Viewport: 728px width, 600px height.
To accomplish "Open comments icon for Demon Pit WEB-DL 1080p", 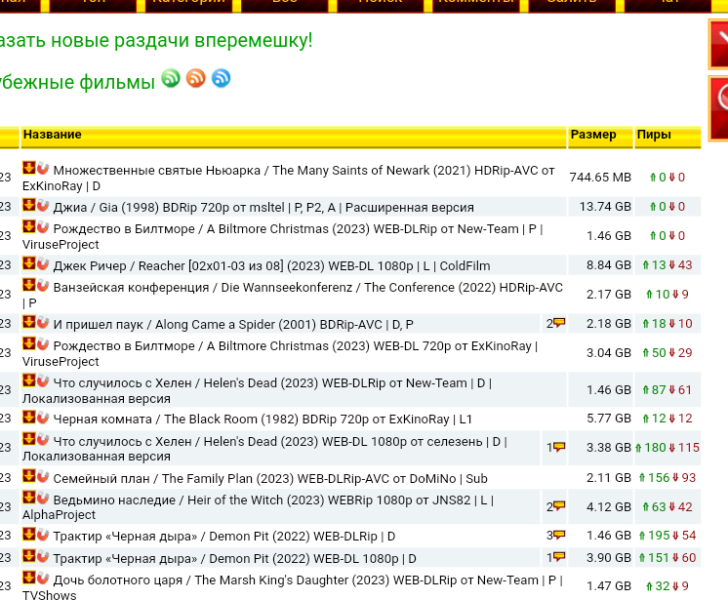I will coord(559,556).
